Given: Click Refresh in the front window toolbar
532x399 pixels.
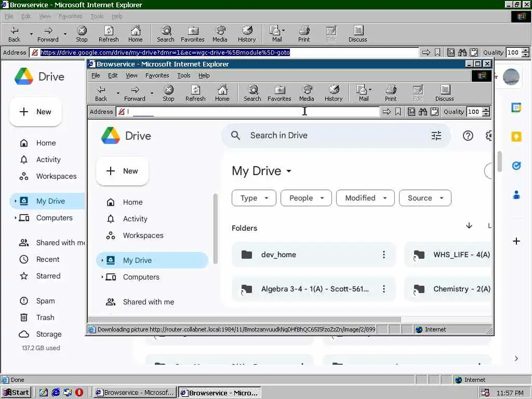Looking at the screenshot, I should 195,94.
